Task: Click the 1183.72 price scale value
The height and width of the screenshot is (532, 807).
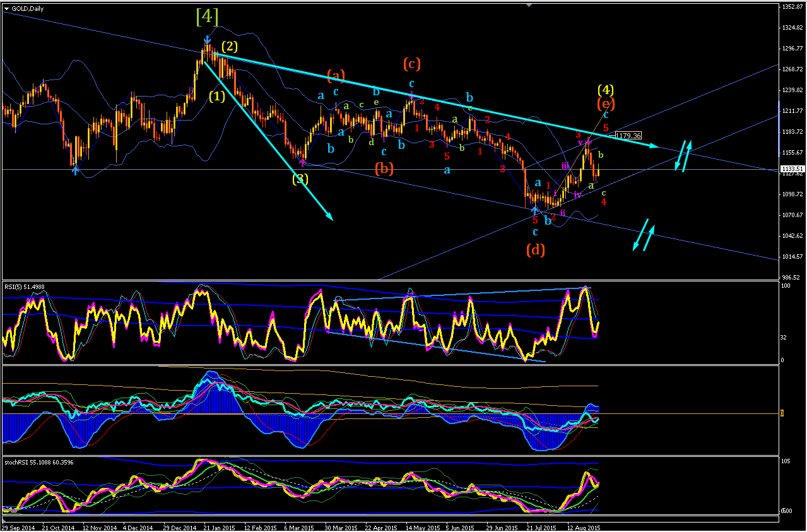Action: pyautogui.click(x=791, y=132)
